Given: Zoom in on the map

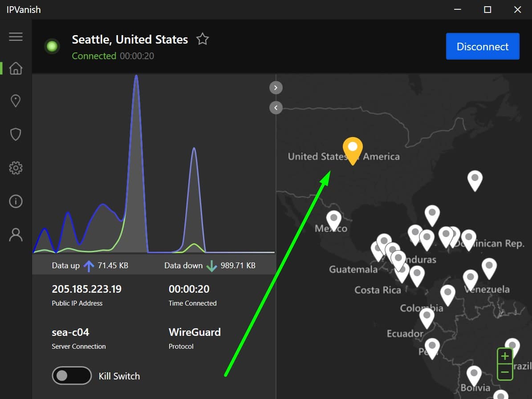Looking at the screenshot, I should coord(505,356).
